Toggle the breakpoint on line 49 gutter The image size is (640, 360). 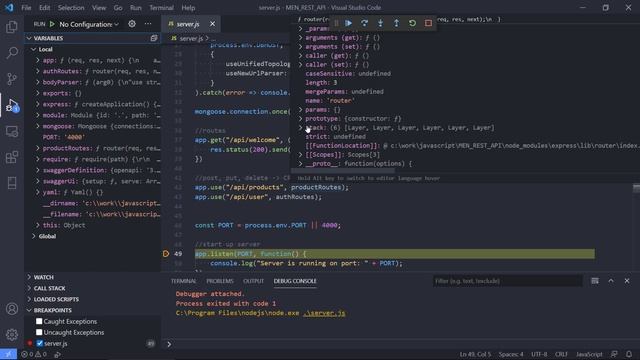click(166, 254)
